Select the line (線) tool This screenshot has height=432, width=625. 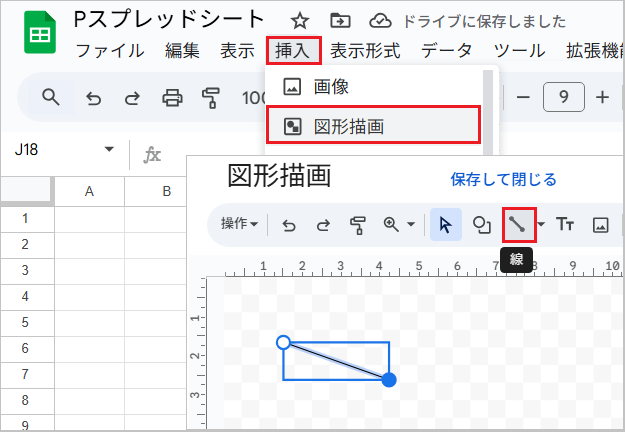point(519,225)
